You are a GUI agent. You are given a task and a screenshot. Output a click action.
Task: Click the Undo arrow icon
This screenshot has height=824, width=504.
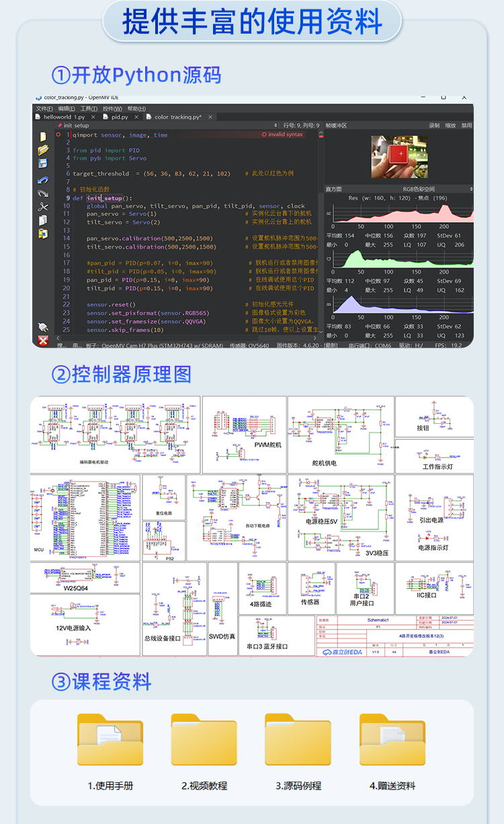(x=43, y=180)
